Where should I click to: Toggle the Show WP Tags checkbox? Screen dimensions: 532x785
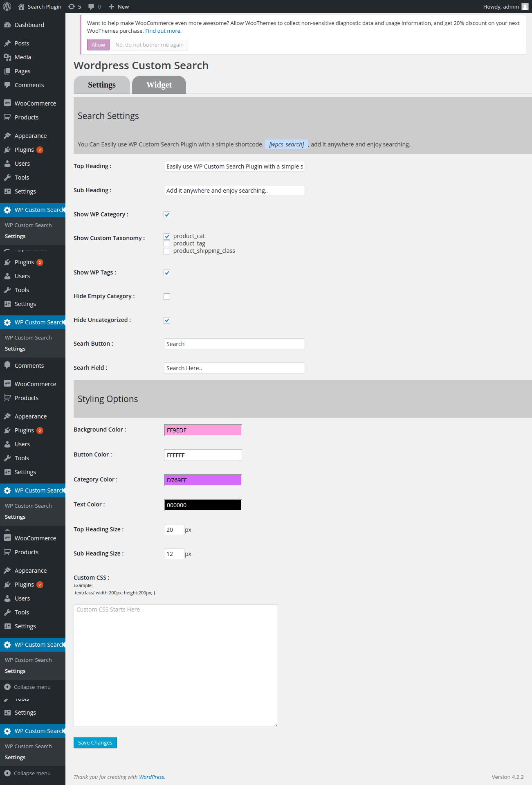pos(167,273)
